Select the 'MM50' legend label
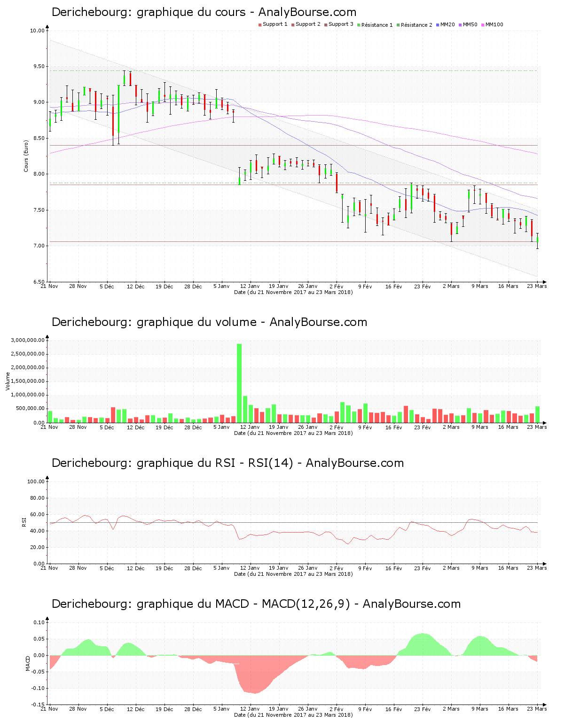564x728 pixels. (470, 24)
